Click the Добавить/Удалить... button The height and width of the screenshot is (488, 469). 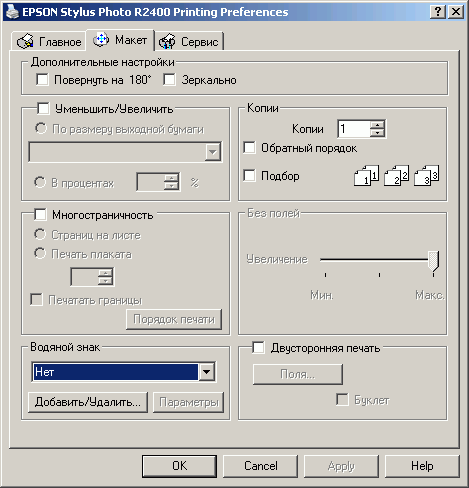coord(88,402)
